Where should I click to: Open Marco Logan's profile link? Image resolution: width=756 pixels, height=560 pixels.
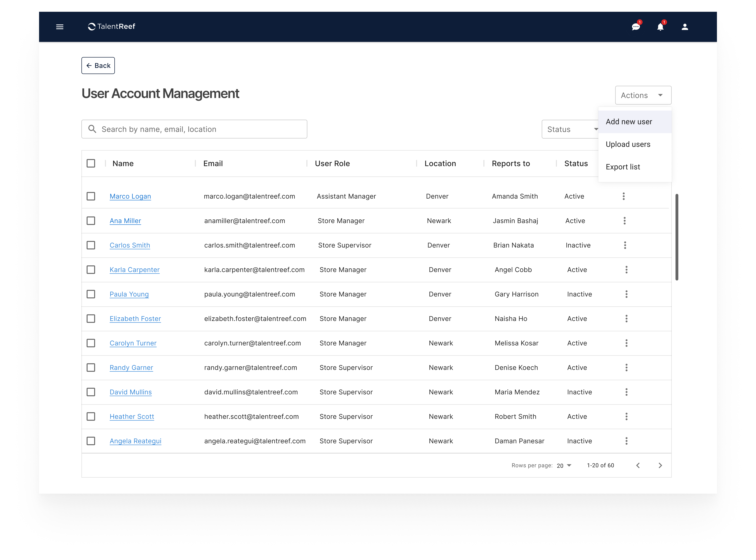(x=130, y=196)
